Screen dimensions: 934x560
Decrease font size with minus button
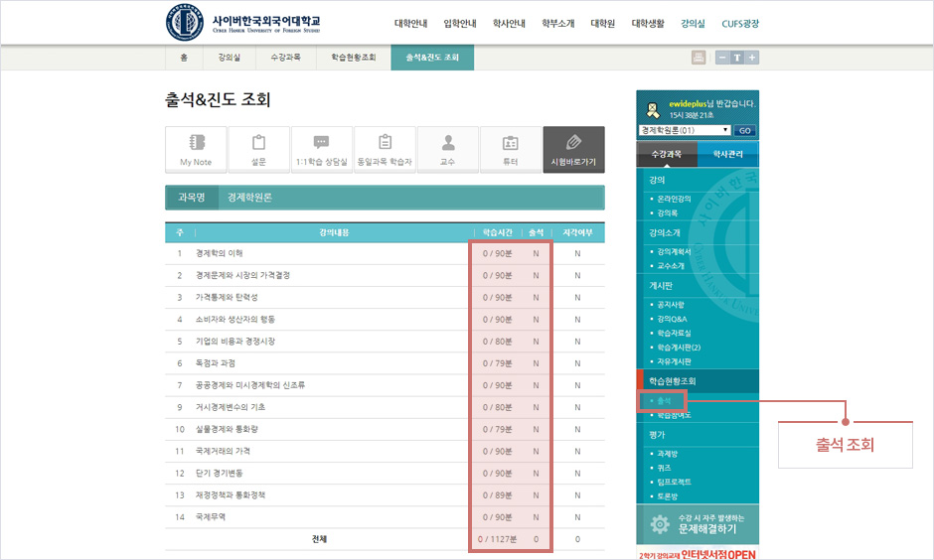click(x=722, y=58)
